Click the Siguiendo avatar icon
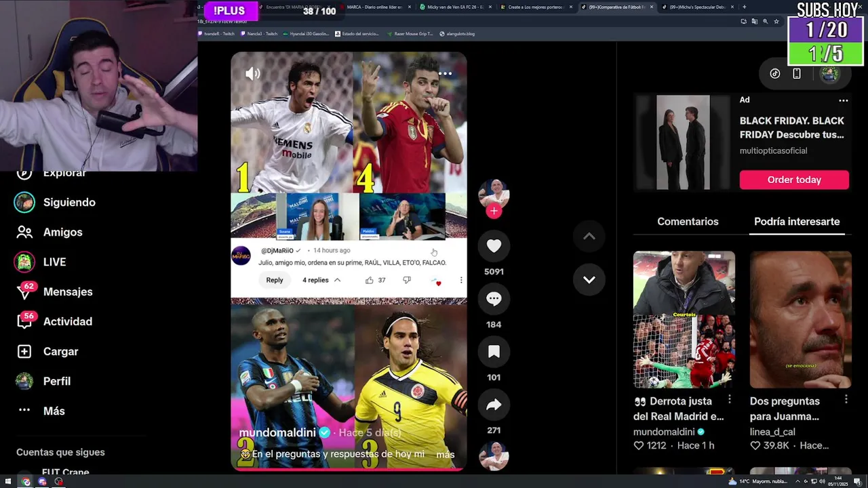The height and width of the screenshot is (488, 868). click(x=24, y=202)
